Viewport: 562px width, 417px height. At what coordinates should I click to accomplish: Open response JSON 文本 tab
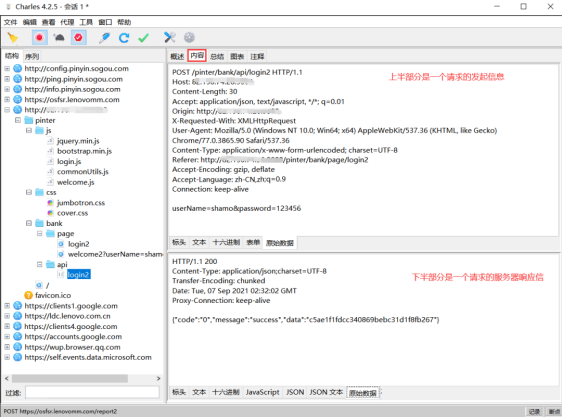tap(326, 392)
